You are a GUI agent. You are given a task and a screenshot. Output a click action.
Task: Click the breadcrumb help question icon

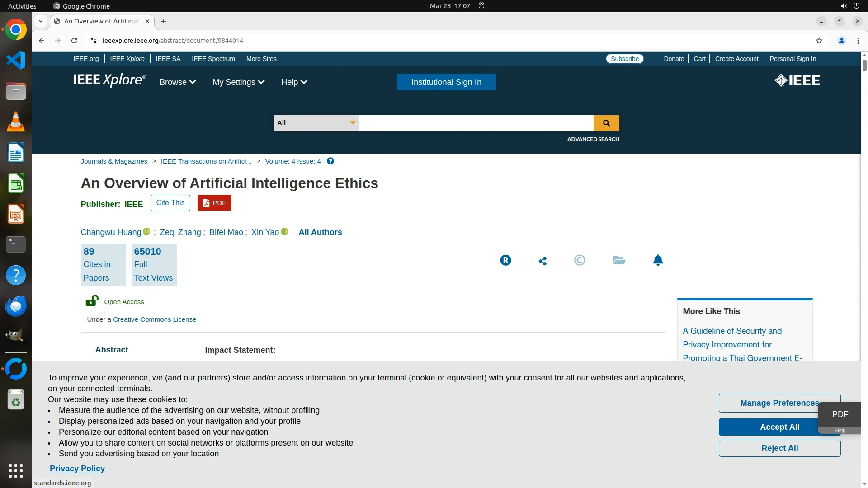330,161
